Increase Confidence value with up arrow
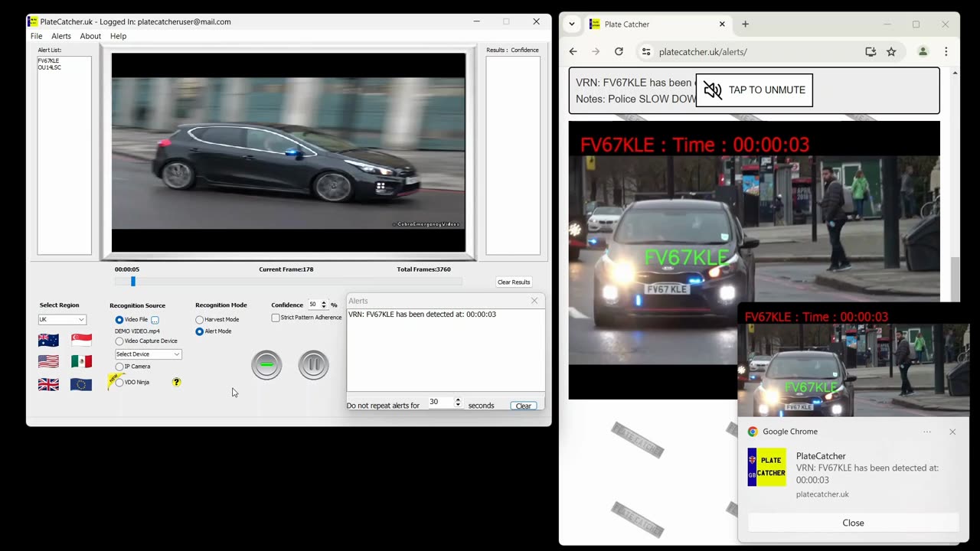Image resolution: width=980 pixels, height=551 pixels. tap(324, 302)
